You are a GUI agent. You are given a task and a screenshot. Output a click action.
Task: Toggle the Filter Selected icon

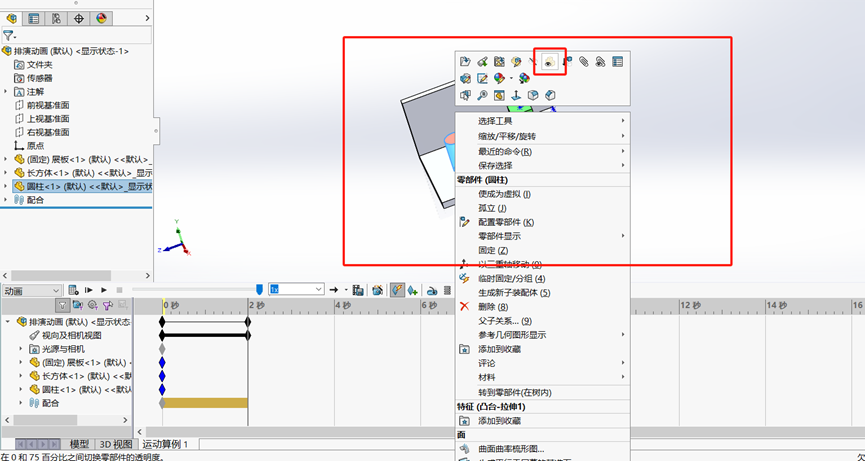click(x=108, y=305)
